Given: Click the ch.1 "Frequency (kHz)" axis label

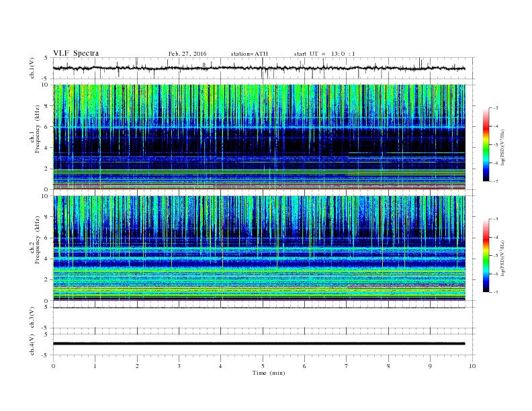Looking at the screenshot, I should click(x=38, y=129).
